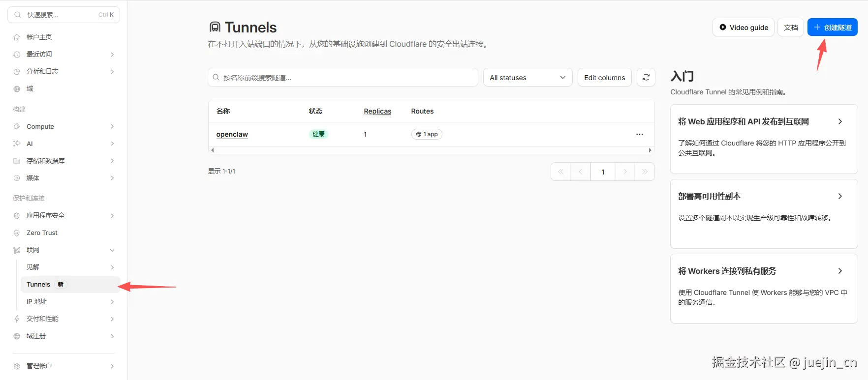Screen dimensions: 868x380
Task: Expand IP 地址 submenu chevron
Action: click(x=112, y=302)
